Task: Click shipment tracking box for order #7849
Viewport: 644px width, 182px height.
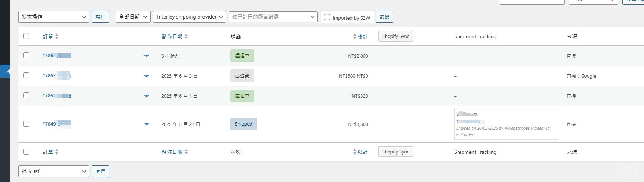Action: click(506, 124)
